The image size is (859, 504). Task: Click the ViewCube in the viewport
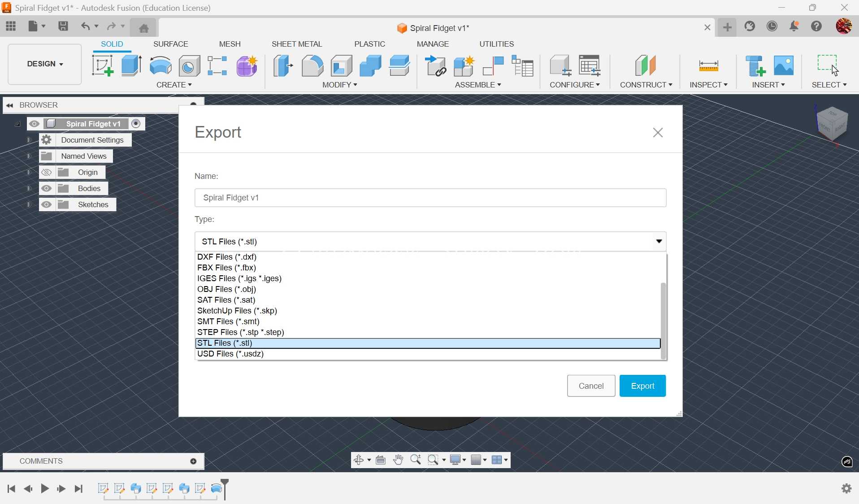pos(833,123)
